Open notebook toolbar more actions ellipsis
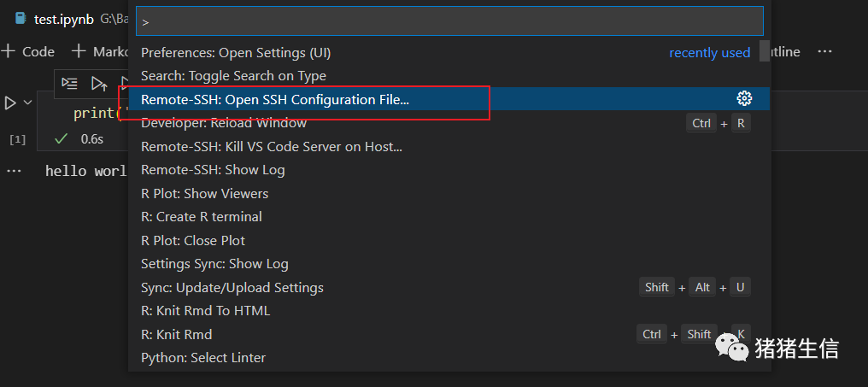Image resolution: width=868 pixels, height=387 pixels. 824,52
